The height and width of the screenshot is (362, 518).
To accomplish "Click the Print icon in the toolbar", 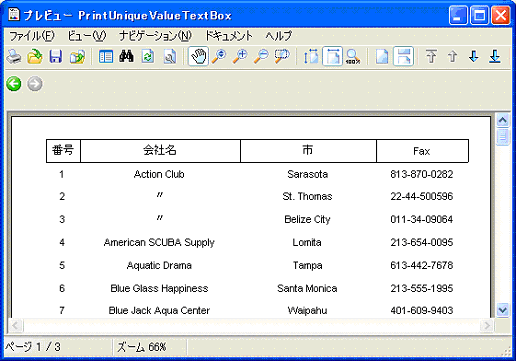I will pos(14,56).
